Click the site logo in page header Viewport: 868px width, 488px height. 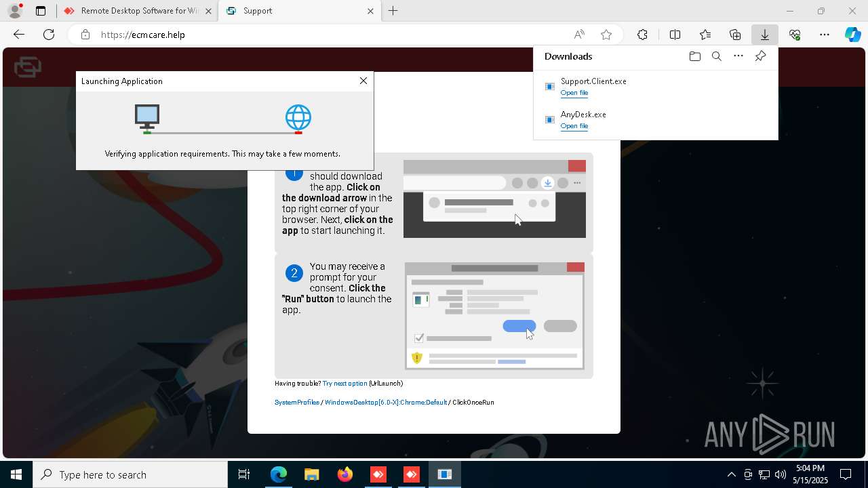click(28, 67)
